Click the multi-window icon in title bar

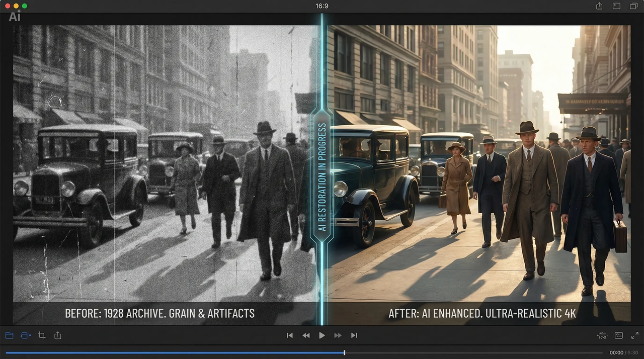(633, 6)
